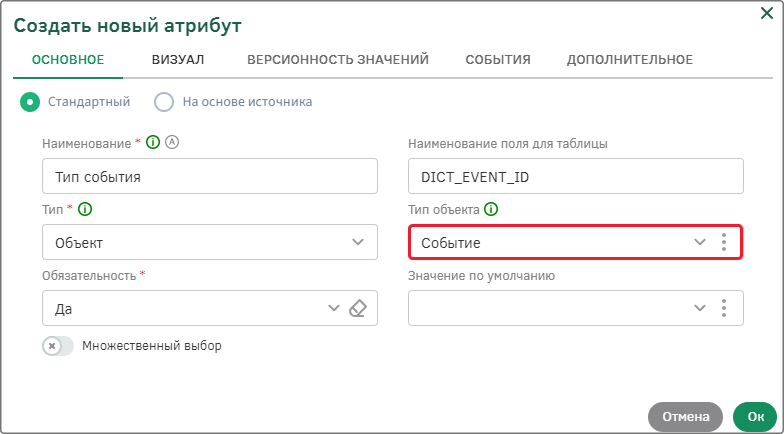This screenshot has height=434, width=784.
Task: Expand the Тип dropdown showing Объект
Action: pyautogui.click(x=358, y=242)
